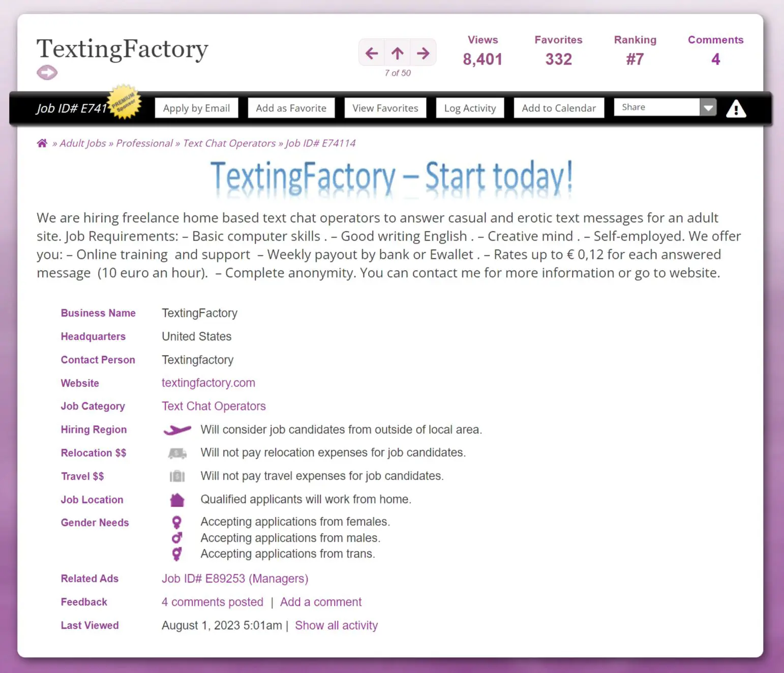Viewport: 784px width, 673px height.
Task: Click the Headquarters value United States
Action: [x=196, y=336]
